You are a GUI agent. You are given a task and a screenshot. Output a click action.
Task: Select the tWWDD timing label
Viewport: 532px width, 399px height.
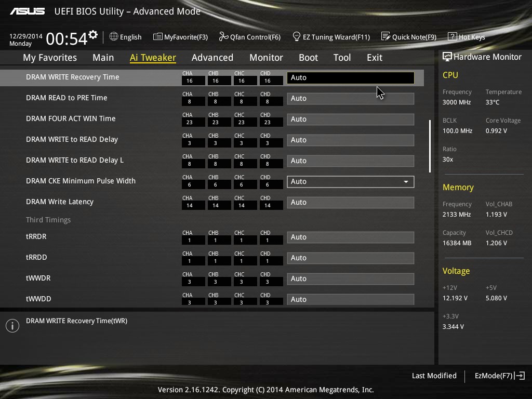click(x=38, y=299)
